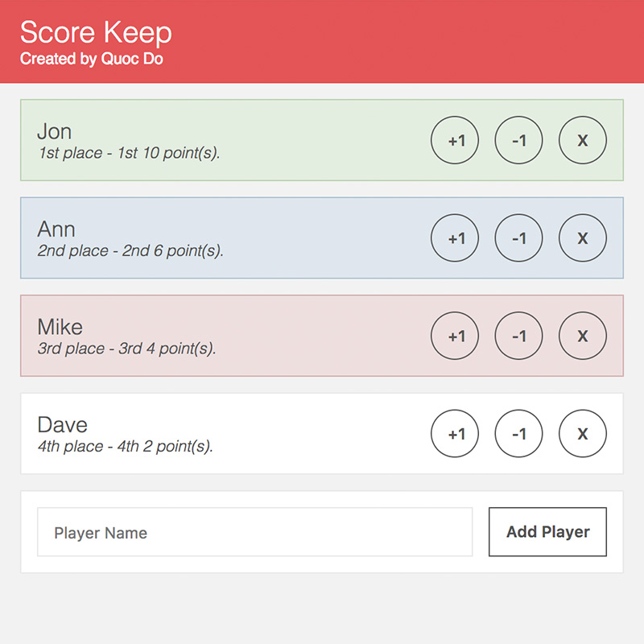Screen dimensions: 644x644
Task: Click +1 on Dave's row
Action: point(455,433)
